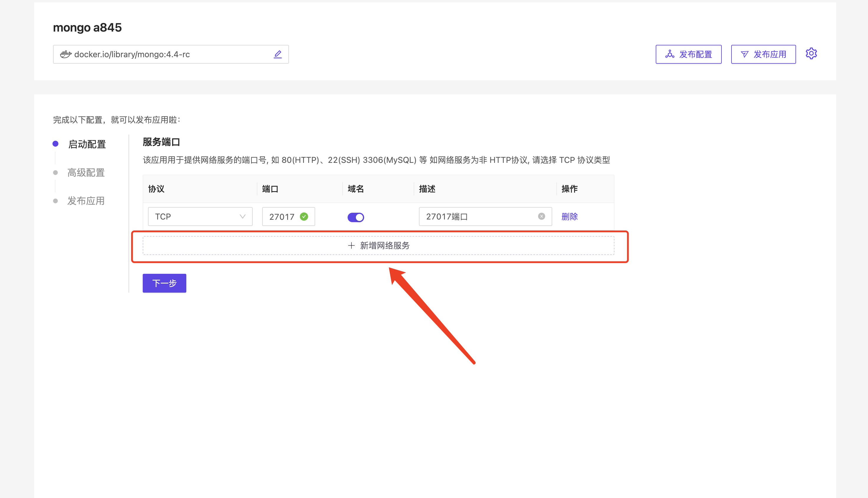Clear the description with the x icon
This screenshot has width=868, height=498.
click(x=541, y=216)
